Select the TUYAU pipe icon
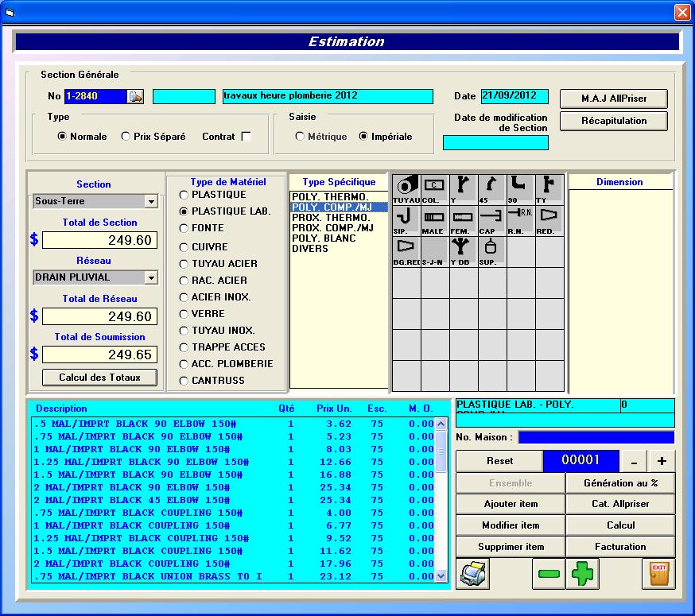 (406, 189)
